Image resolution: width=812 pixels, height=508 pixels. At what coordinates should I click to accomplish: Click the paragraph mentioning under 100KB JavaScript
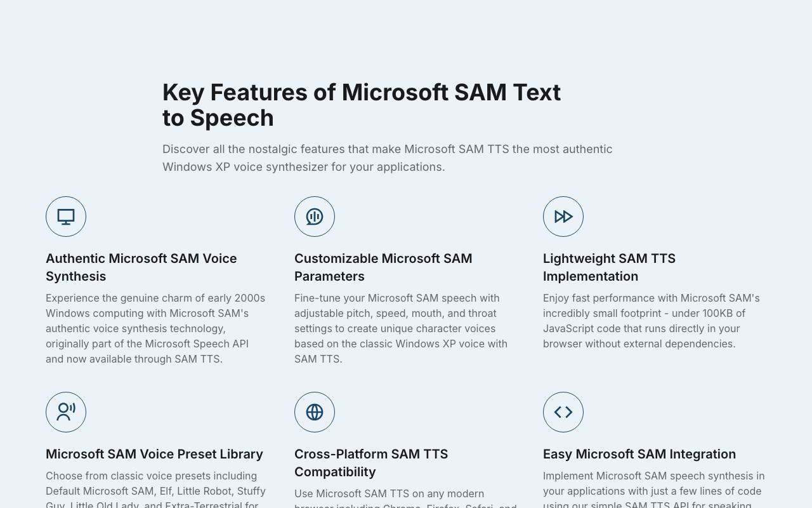[x=652, y=321]
